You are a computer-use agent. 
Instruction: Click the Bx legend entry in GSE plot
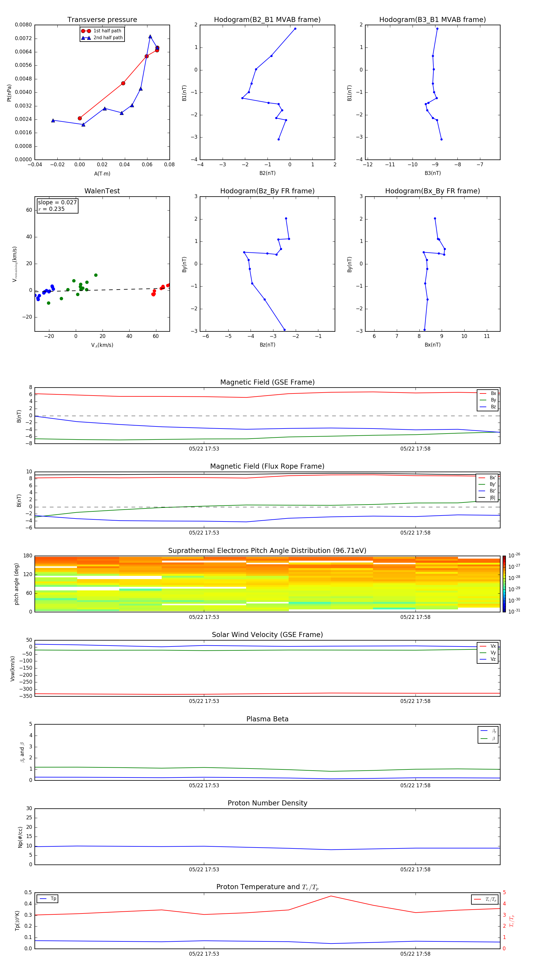488,393
